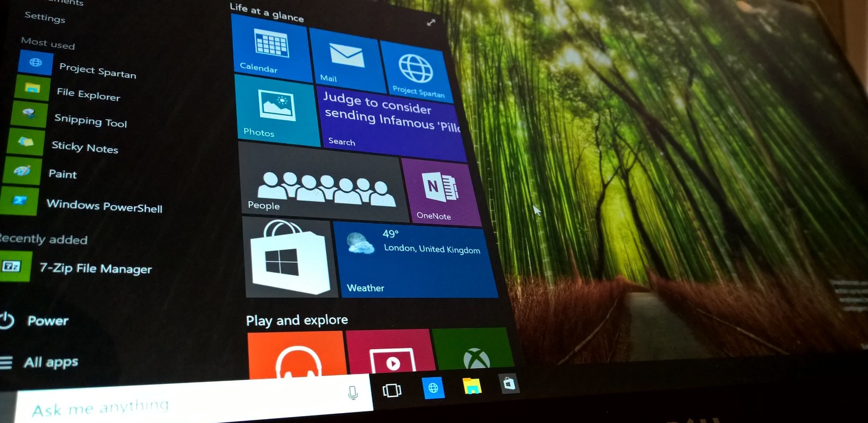
Task: Launch the Project Spartan globe tile
Action: [x=417, y=72]
